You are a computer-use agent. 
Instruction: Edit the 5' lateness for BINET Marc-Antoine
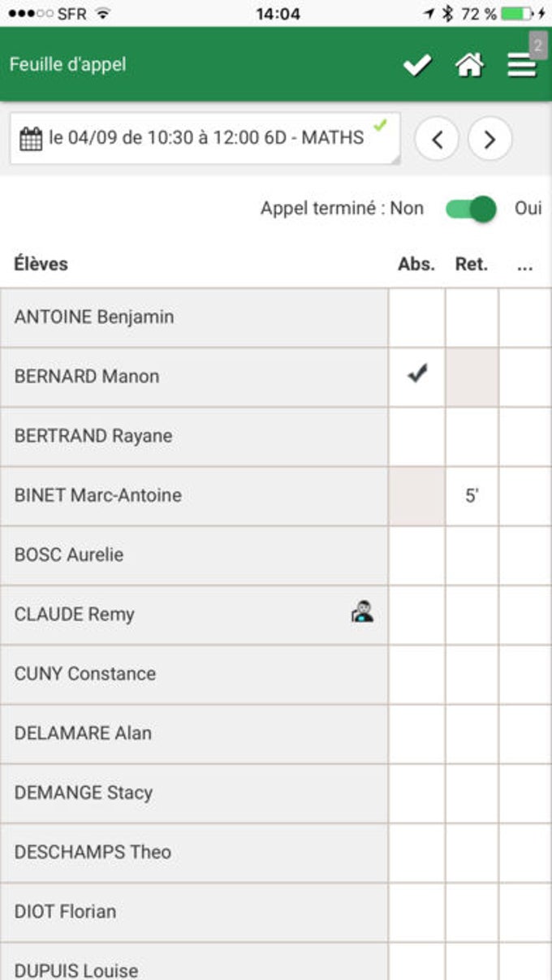(x=472, y=496)
